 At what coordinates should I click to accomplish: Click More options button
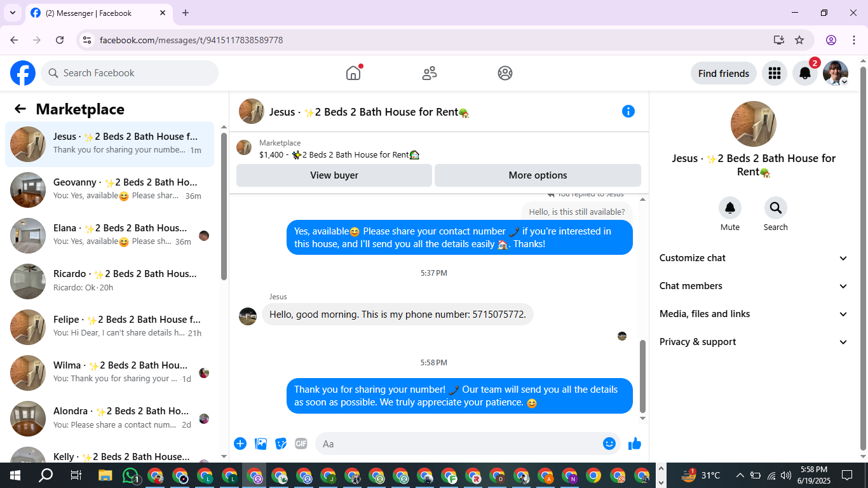click(538, 175)
